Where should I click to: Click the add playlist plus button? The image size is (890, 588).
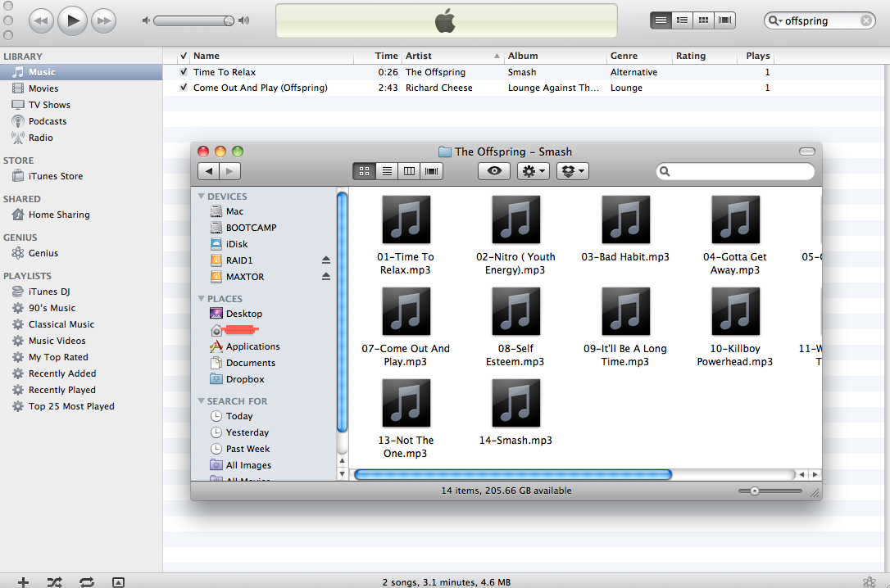tap(23, 581)
